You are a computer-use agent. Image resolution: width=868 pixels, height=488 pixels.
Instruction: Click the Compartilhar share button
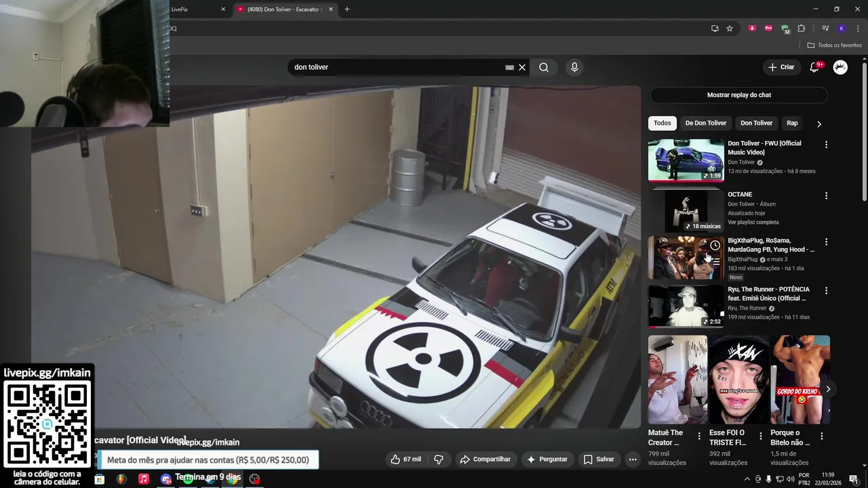(485, 460)
